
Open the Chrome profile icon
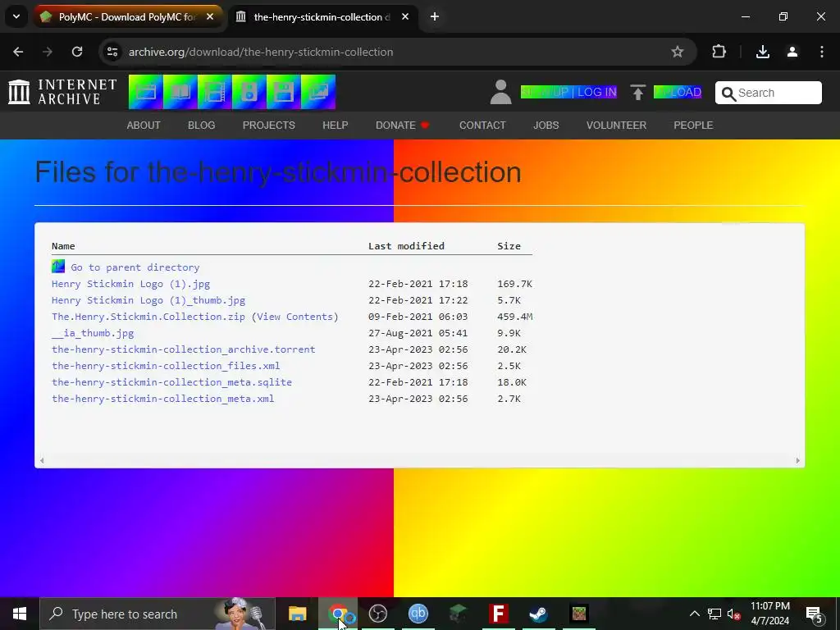792,52
